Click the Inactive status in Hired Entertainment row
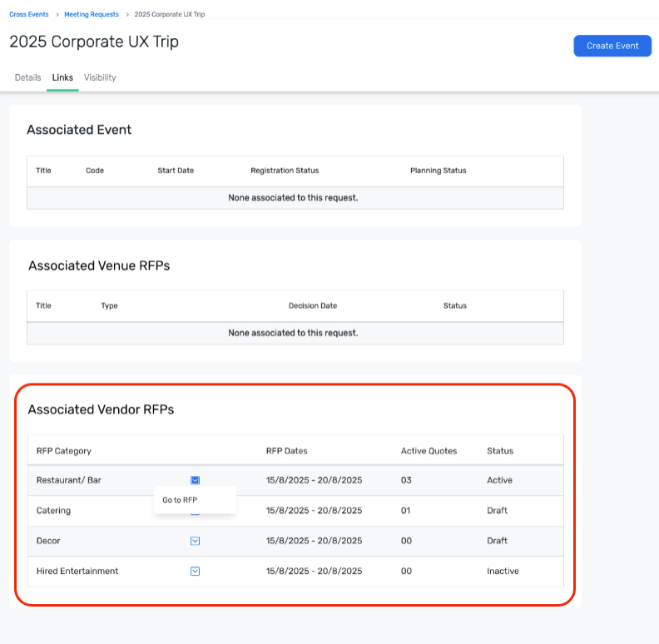 tap(503, 571)
